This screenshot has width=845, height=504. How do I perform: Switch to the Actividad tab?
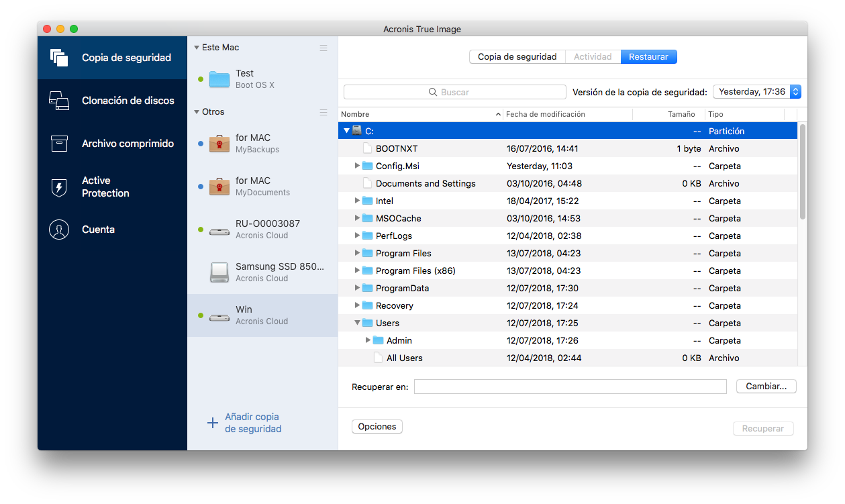point(593,57)
